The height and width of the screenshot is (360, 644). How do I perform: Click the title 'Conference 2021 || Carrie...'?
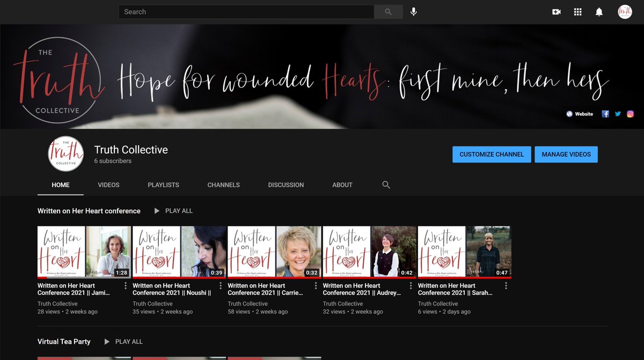[x=265, y=293]
